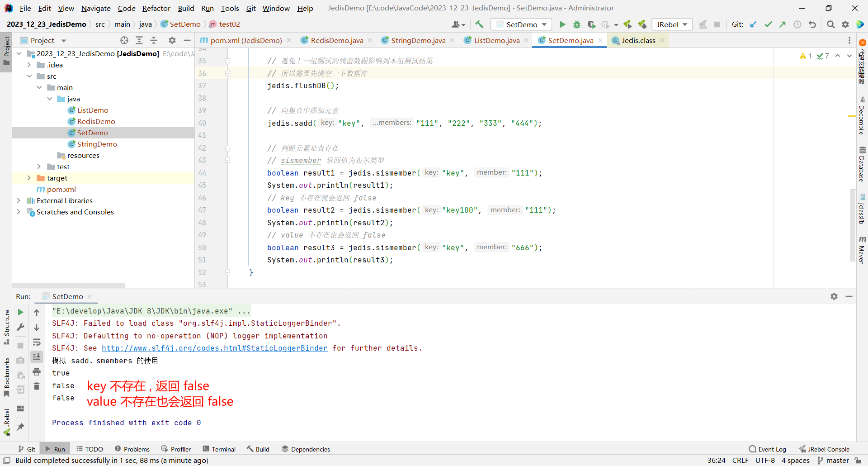Viewport: 868px width, 466px height.
Task: Collapse the java folder
Action: (x=49, y=99)
